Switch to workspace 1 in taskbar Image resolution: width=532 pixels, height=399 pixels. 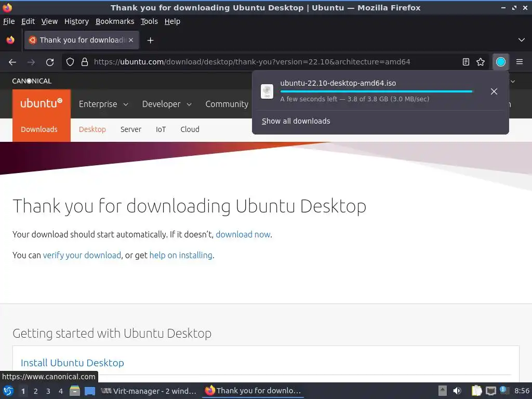[x=23, y=391]
